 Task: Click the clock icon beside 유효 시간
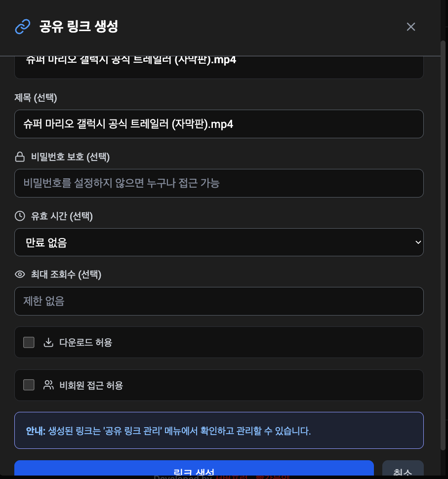(20, 215)
